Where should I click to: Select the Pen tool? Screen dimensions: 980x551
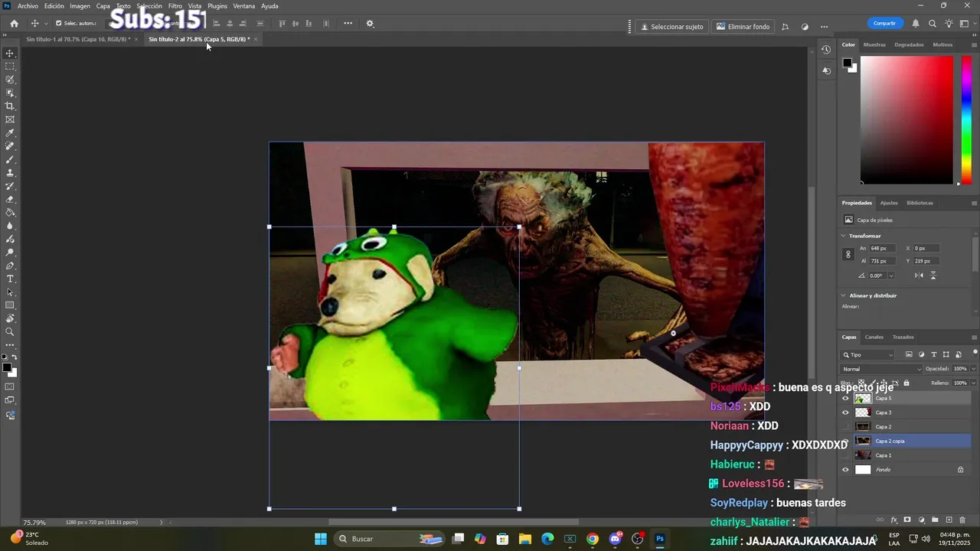[10, 266]
